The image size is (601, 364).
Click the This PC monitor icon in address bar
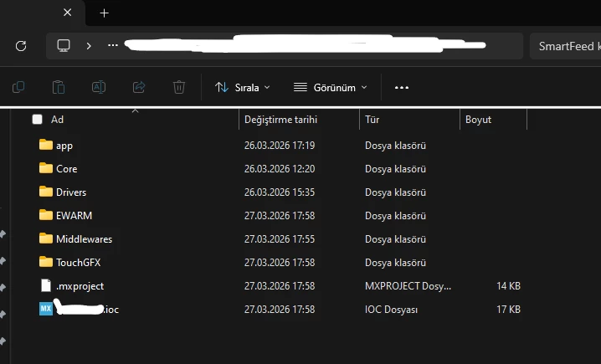[x=64, y=45]
